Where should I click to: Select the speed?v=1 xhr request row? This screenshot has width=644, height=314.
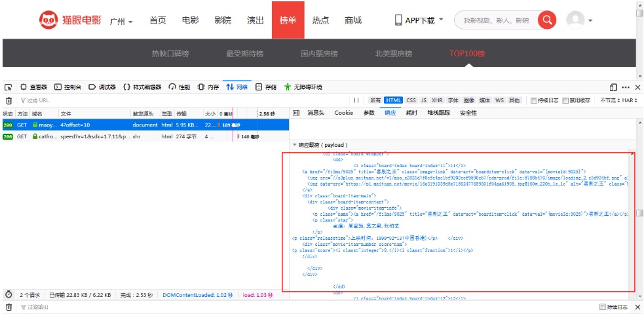[145, 136]
